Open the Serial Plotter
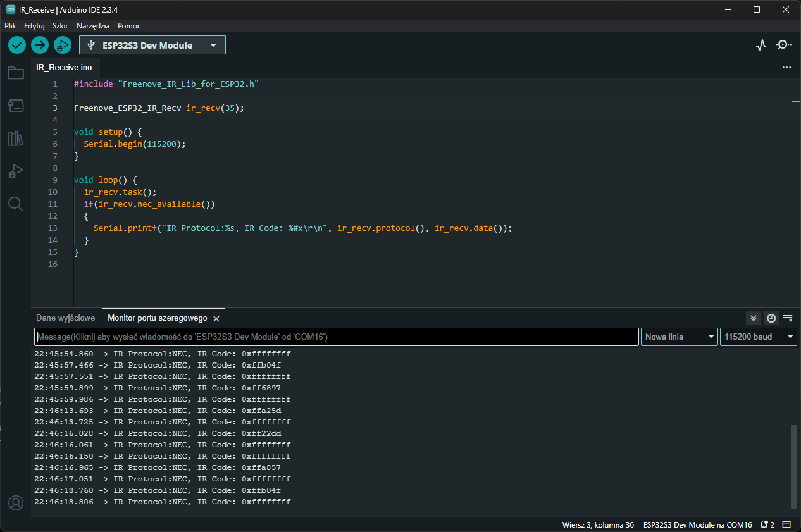 tap(761, 45)
